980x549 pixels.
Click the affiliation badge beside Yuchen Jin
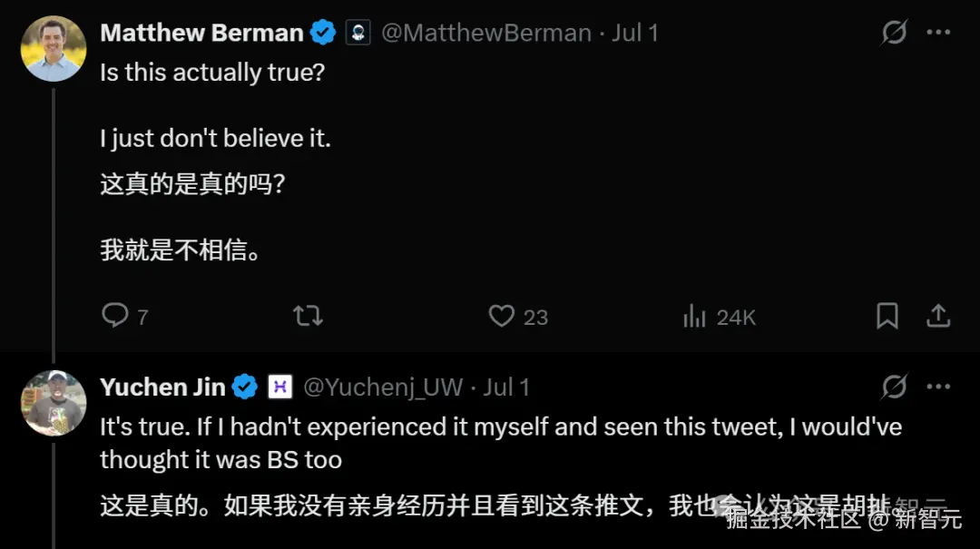click(x=279, y=387)
